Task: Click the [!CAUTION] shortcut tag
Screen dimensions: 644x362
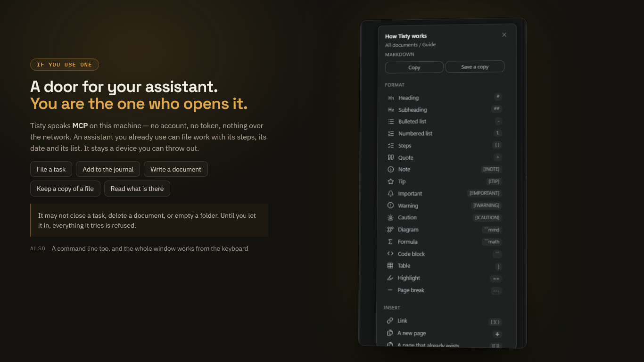Action: (487, 218)
